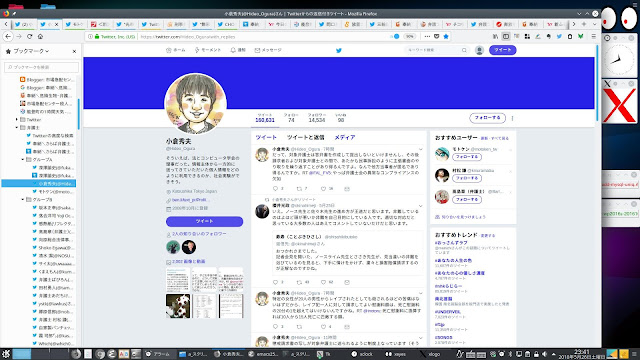This screenshot has height=360, width=640.
Task: Open the dog photo media thumbnail
Action: (x=178, y=306)
